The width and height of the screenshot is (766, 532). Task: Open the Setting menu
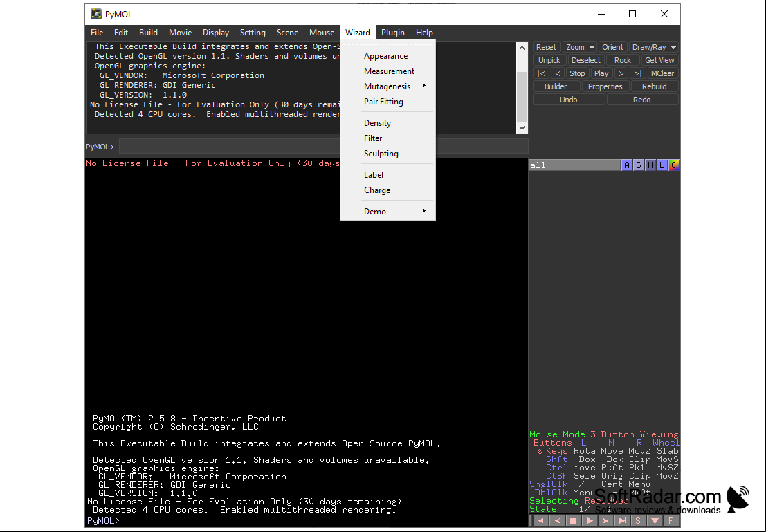pos(253,33)
